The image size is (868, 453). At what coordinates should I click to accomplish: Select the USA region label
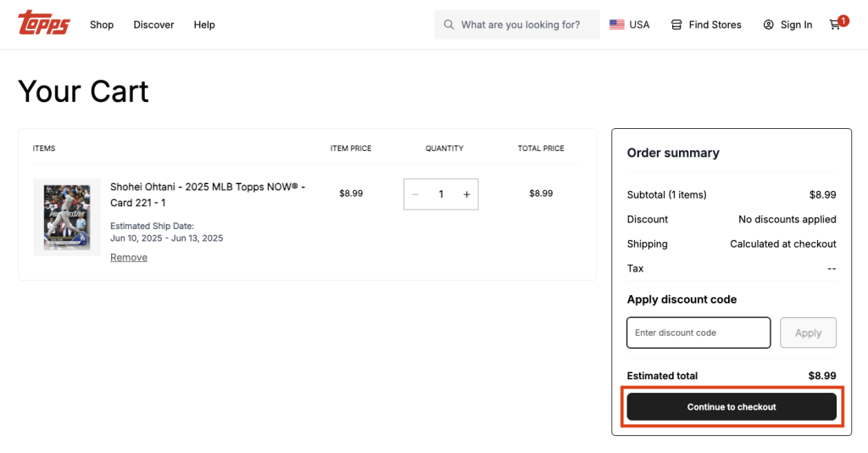point(639,25)
